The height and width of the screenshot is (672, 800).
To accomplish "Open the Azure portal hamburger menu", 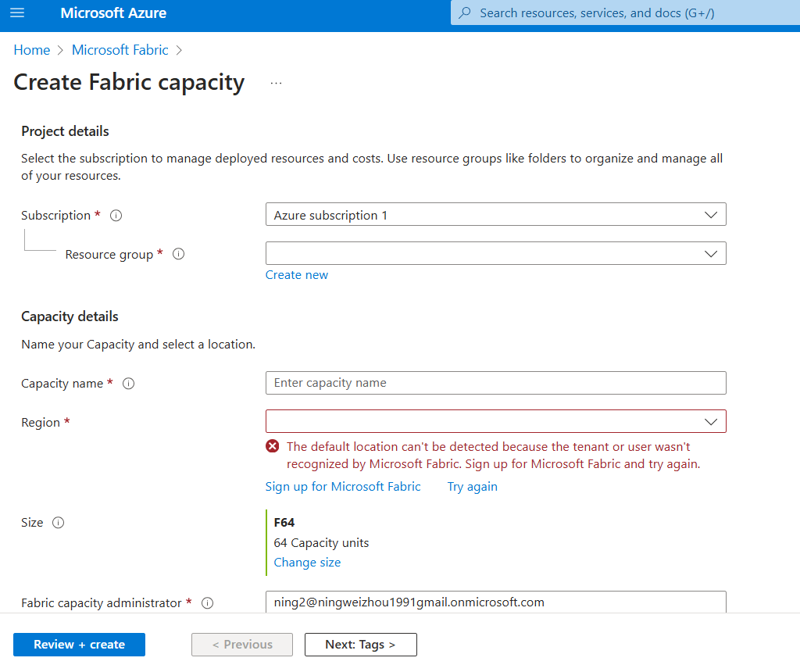I will (17, 13).
